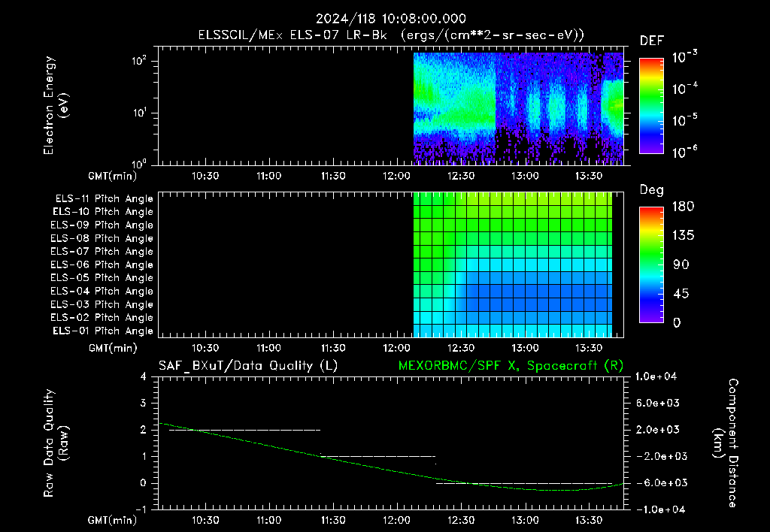Viewport: 770px width, 532px height.
Task: Click the Deg label above the color scale
Action: (652, 190)
